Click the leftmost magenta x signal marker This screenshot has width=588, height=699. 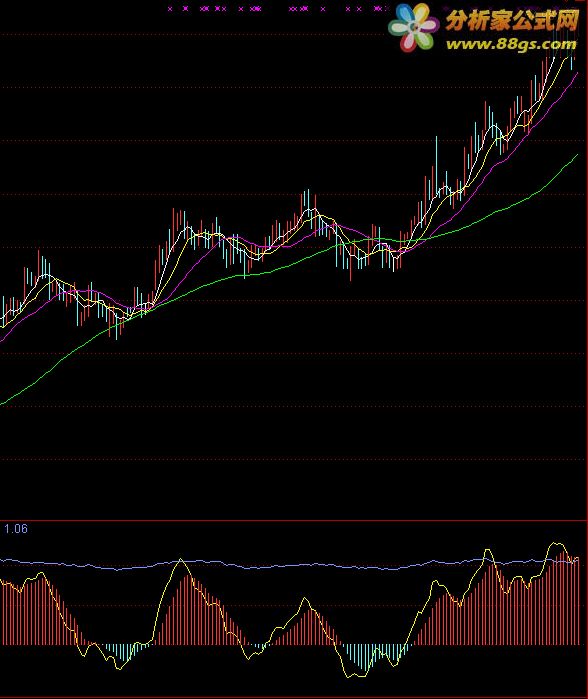[x=170, y=8]
